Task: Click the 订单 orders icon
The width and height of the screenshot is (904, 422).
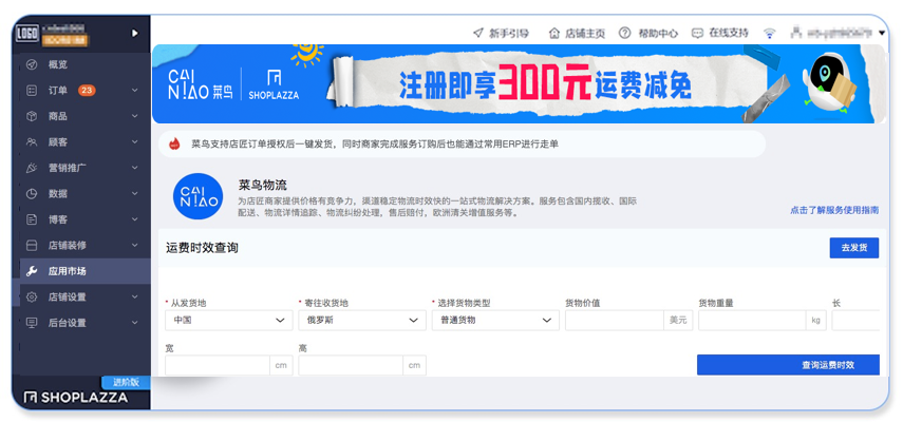Action: click(x=32, y=91)
